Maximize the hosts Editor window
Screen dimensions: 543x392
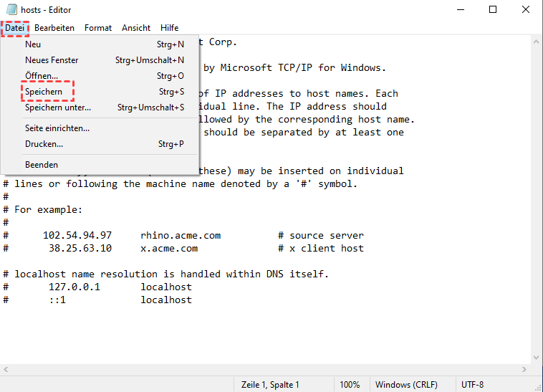pyautogui.click(x=493, y=9)
